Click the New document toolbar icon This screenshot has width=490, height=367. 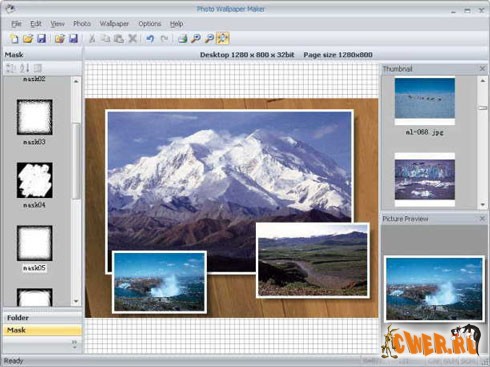14,39
